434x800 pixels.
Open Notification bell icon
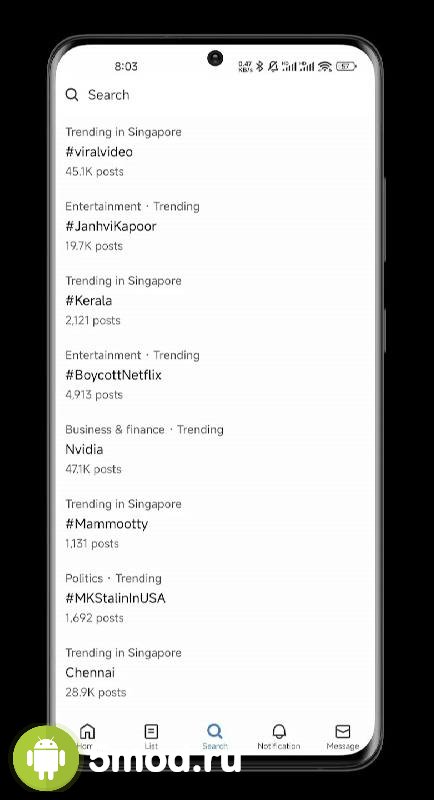pyautogui.click(x=279, y=731)
